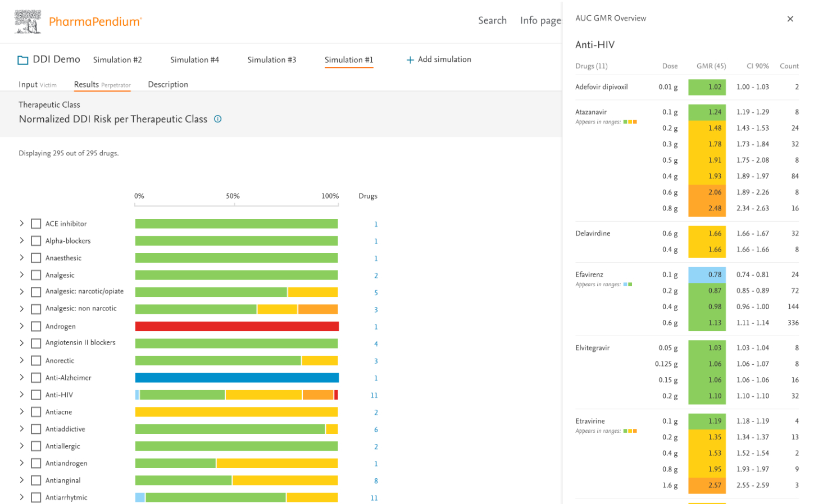The image size is (814, 504).
Task: Tick the Androgen class checkbox
Action: (x=36, y=327)
